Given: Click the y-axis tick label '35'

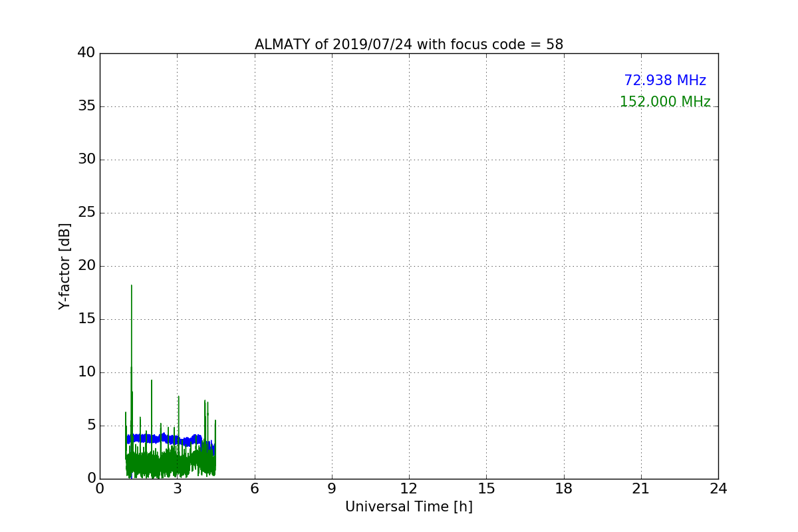Looking at the screenshot, I should tap(86, 106).
